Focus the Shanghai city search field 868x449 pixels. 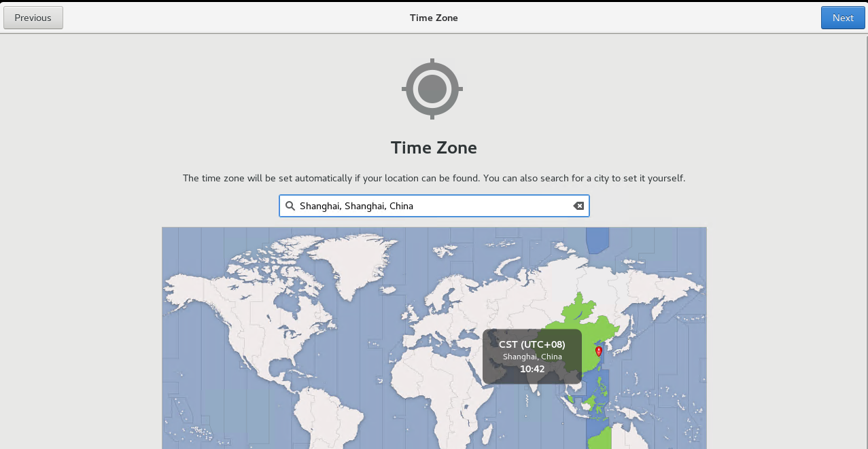pos(434,206)
